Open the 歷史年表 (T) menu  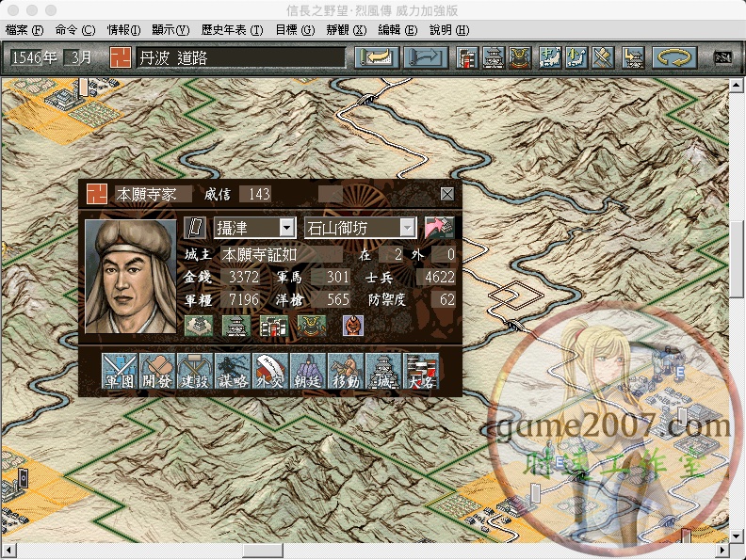click(232, 30)
